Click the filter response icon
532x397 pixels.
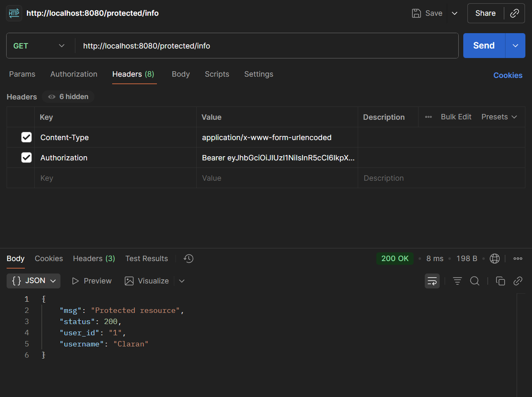click(457, 281)
